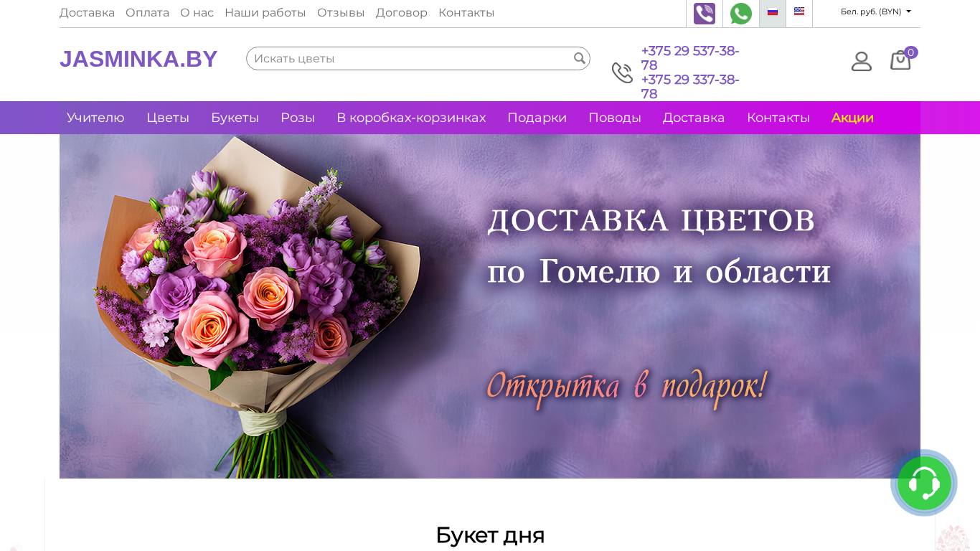The height and width of the screenshot is (551, 980).
Task: Open Доставка item in purple menu
Action: point(694,118)
